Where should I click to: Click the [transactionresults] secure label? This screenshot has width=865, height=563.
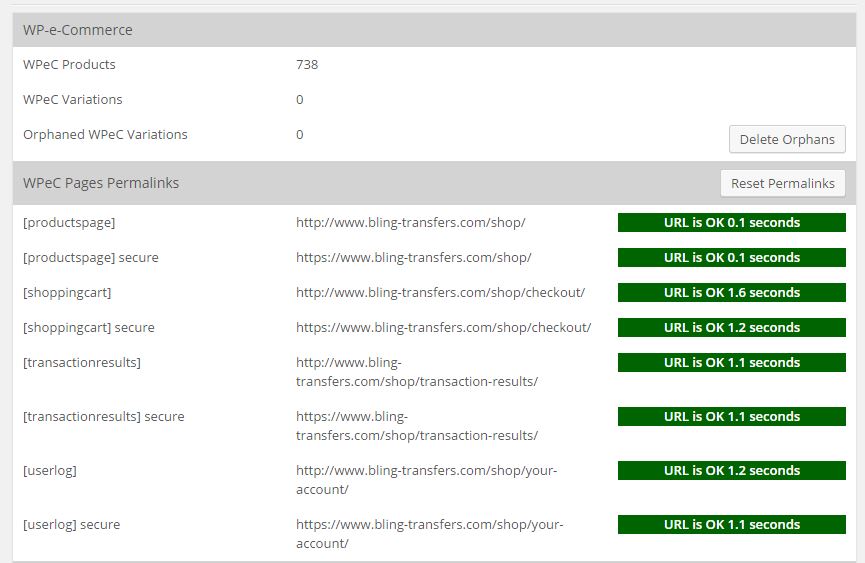click(104, 416)
